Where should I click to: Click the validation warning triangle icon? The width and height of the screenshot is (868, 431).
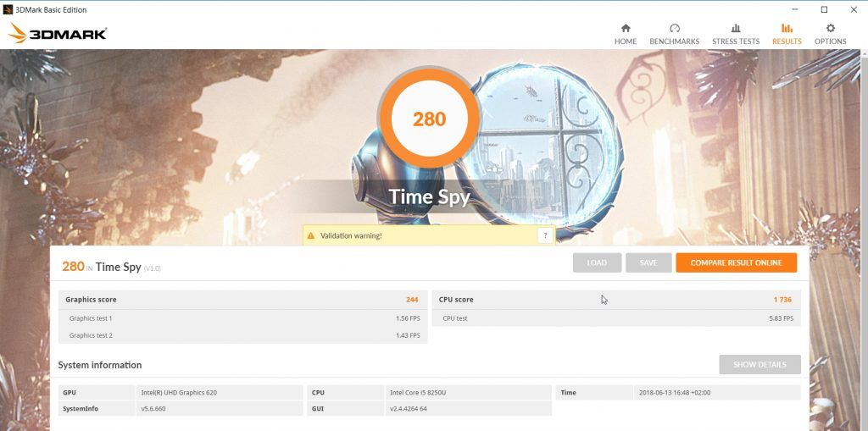click(311, 235)
